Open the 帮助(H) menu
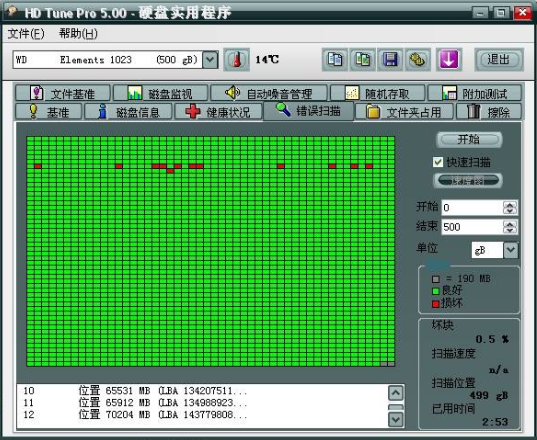Image resolution: width=537 pixels, height=440 pixels. click(x=78, y=34)
